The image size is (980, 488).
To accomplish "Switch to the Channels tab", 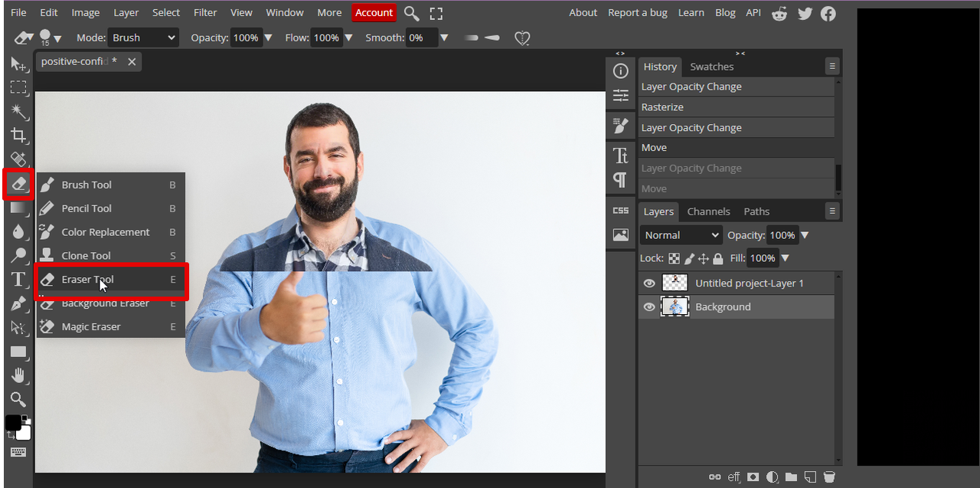I will click(709, 211).
